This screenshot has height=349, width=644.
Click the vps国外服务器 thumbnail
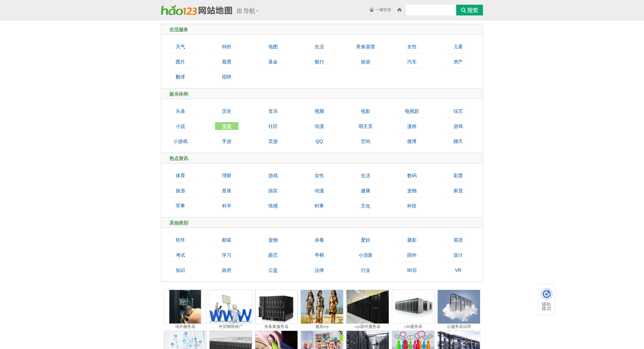368,307
